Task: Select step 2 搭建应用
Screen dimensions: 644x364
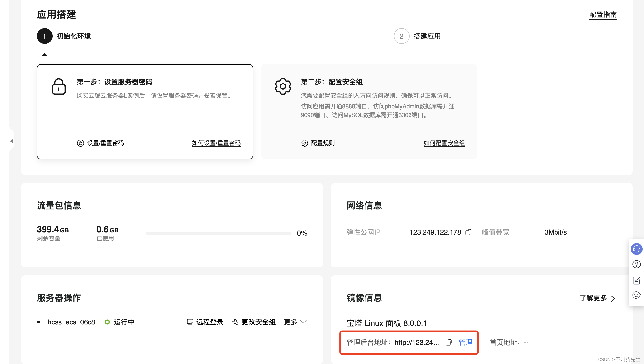Action: (x=417, y=36)
